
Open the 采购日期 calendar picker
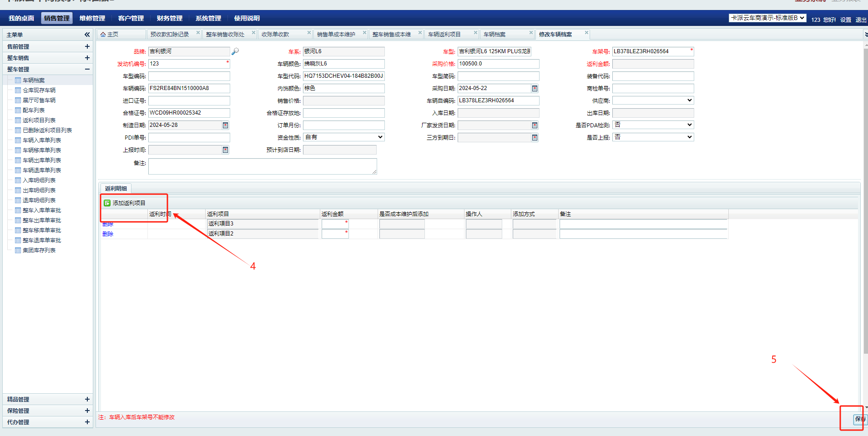click(535, 89)
